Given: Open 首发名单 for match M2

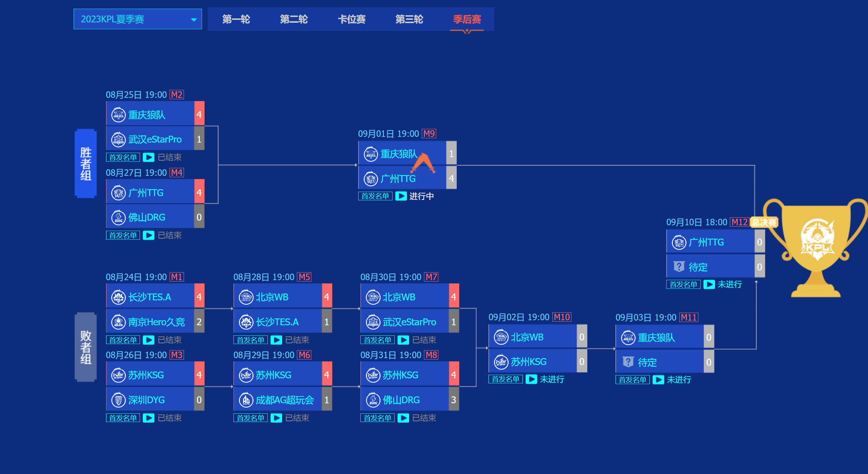Looking at the screenshot, I should point(123,157).
